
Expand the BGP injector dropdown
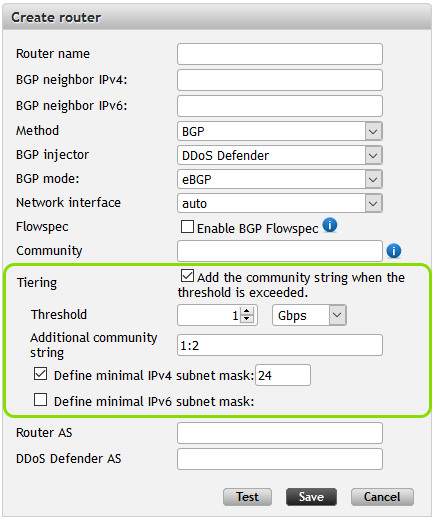click(280, 155)
